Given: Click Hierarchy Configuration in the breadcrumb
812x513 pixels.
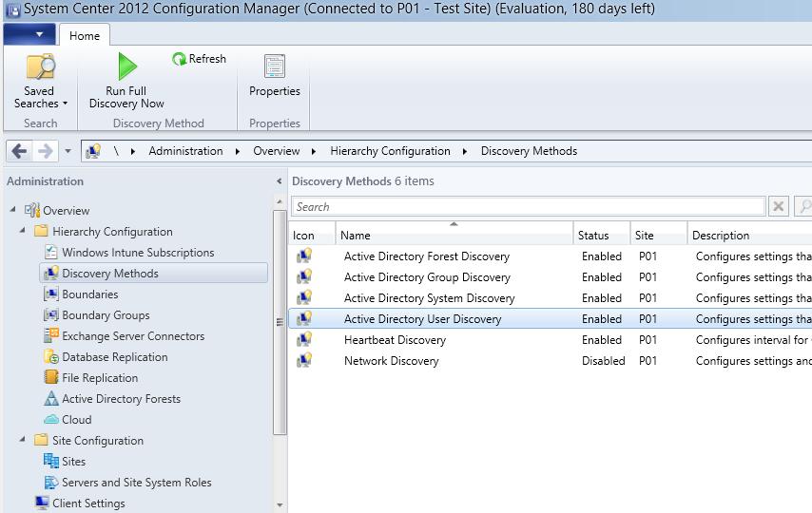Looking at the screenshot, I should coord(390,151).
